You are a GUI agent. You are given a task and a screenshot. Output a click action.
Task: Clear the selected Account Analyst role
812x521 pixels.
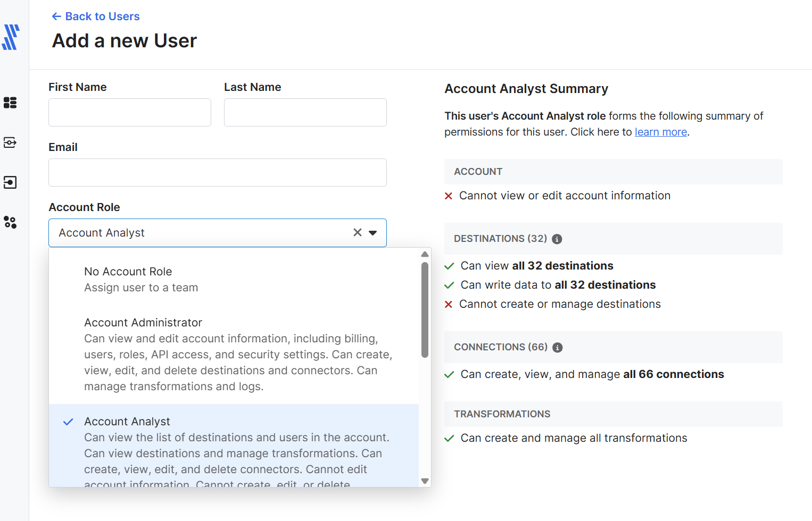(358, 232)
